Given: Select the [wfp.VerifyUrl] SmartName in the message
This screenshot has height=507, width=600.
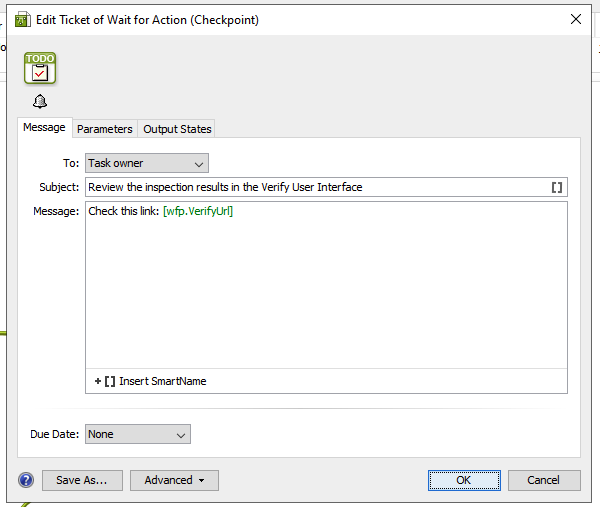Looking at the screenshot, I should (197, 211).
